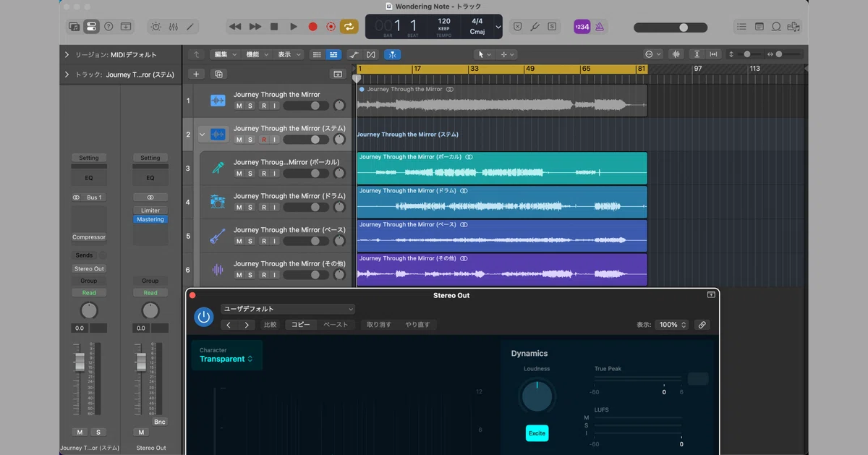Click the cyan Excite button
This screenshot has width=868, height=455.
[x=537, y=433]
